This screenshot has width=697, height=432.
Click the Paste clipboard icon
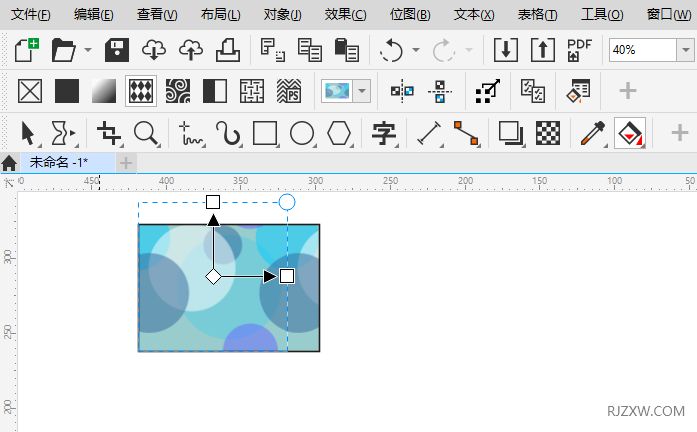coord(346,50)
